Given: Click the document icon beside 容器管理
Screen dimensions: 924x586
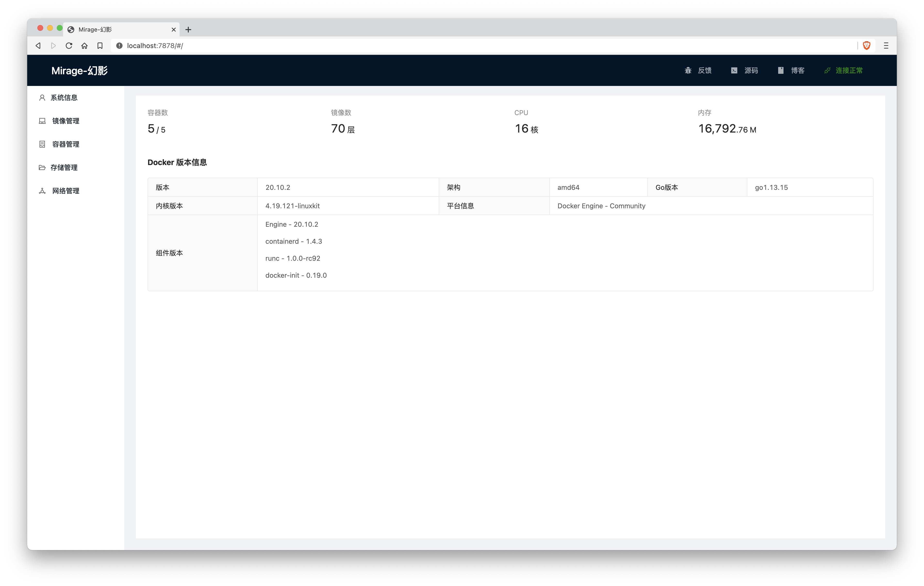Looking at the screenshot, I should [x=42, y=144].
